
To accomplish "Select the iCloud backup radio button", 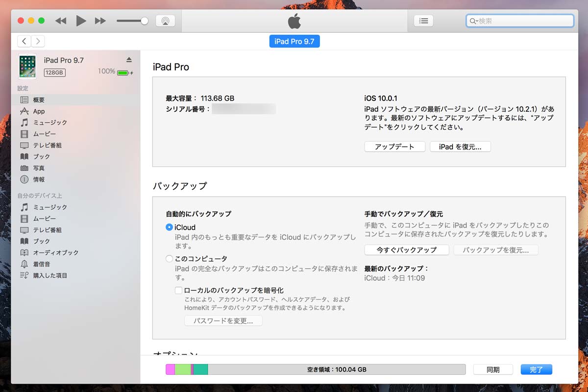I will 170,227.
